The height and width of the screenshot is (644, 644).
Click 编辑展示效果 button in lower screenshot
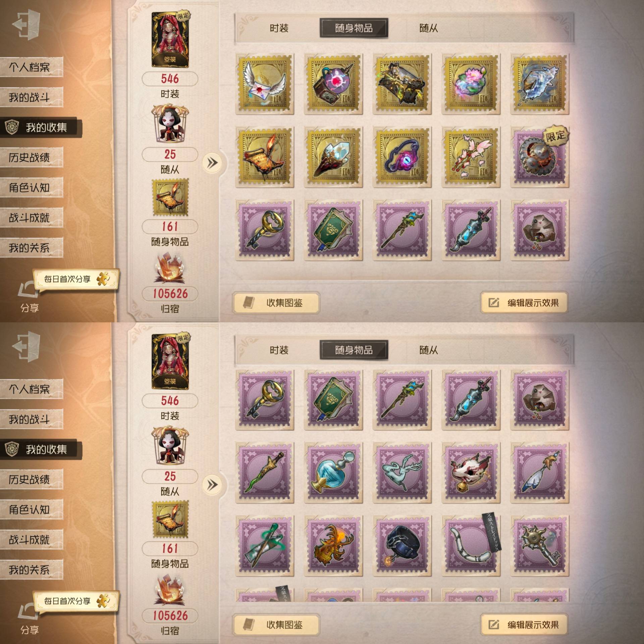coord(524,625)
